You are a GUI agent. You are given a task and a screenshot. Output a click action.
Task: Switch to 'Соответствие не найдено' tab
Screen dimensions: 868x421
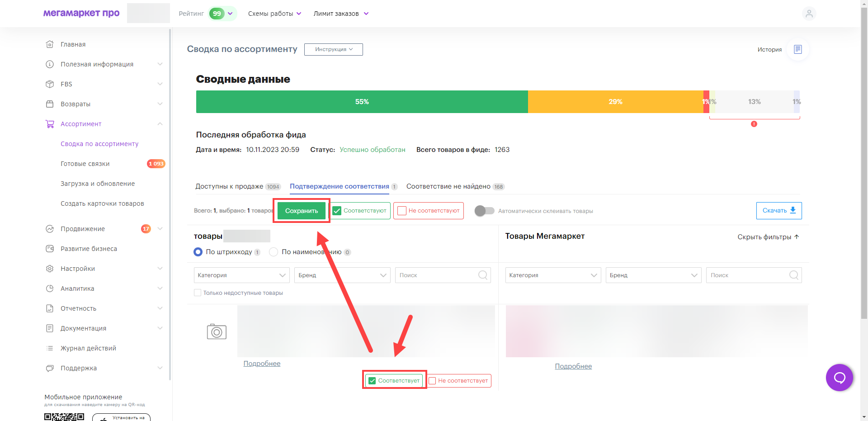(x=448, y=186)
